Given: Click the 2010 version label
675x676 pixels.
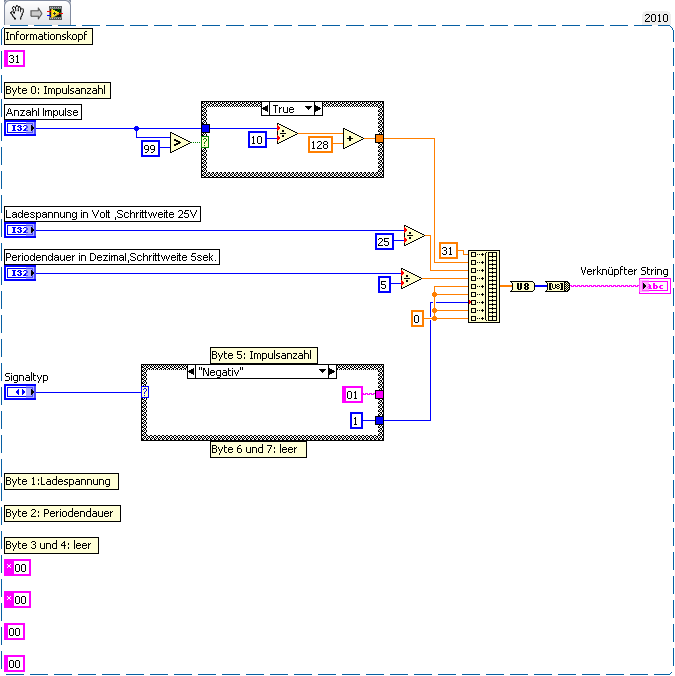Looking at the screenshot, I should (656, 18).
